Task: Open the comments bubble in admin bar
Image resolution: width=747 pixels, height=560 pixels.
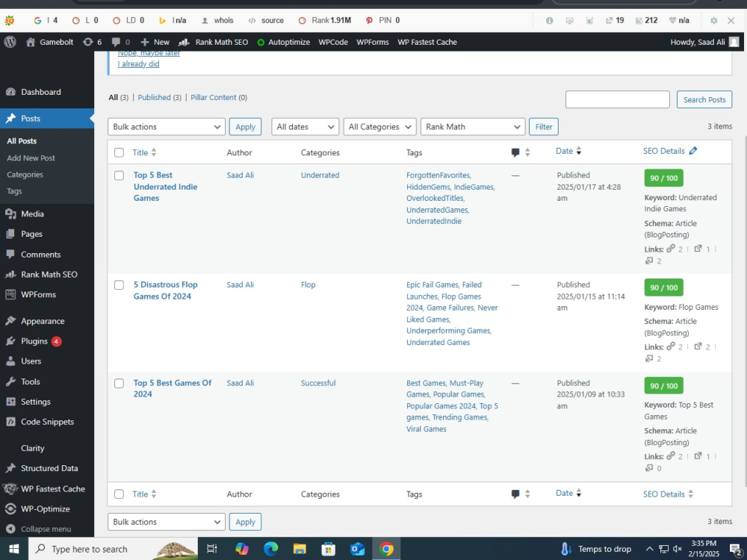Action: click(120, 42)
